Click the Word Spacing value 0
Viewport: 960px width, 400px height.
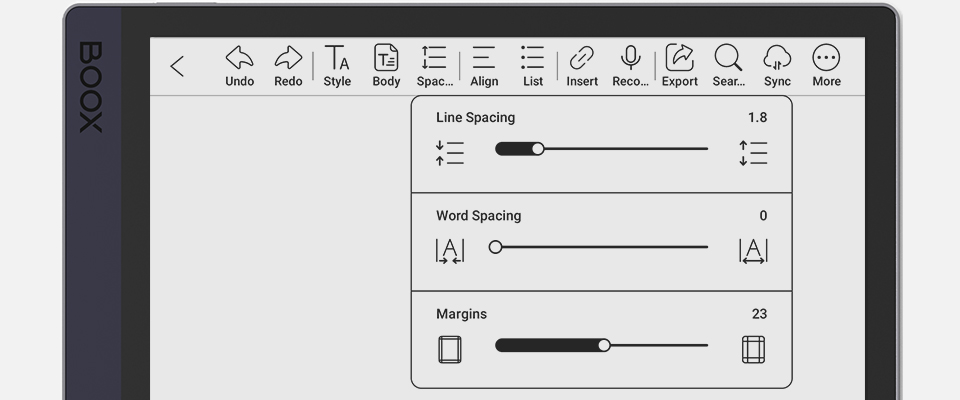pos(763,216)
